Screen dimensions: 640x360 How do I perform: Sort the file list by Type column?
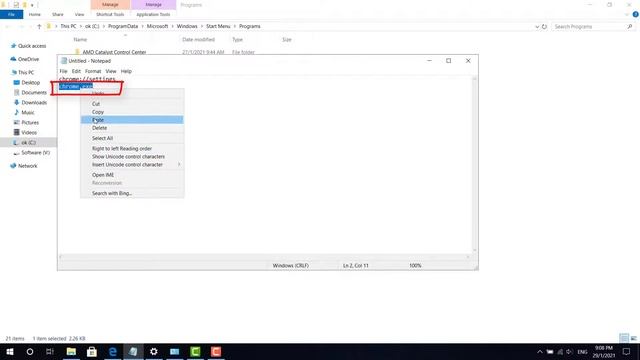click(x=238, y=40)
